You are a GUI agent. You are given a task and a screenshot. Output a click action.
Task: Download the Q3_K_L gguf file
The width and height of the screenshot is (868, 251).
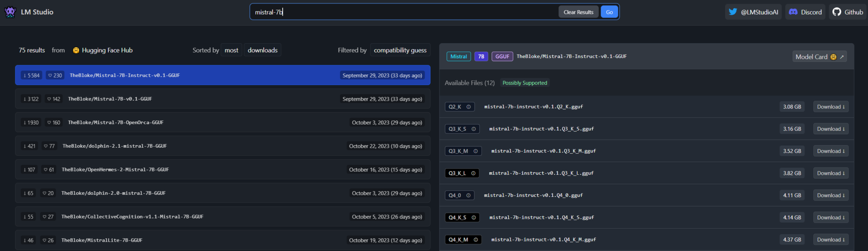[831, 173]
